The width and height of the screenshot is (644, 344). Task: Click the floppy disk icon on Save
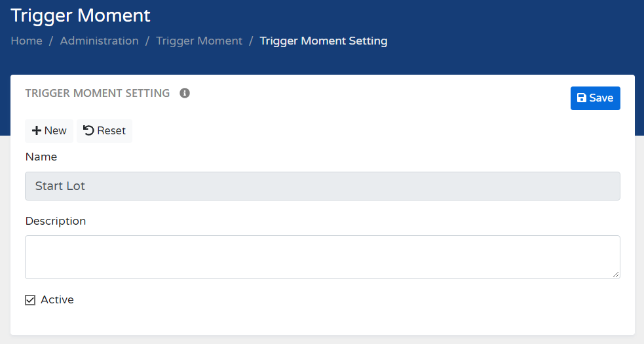tap(581, 98)
